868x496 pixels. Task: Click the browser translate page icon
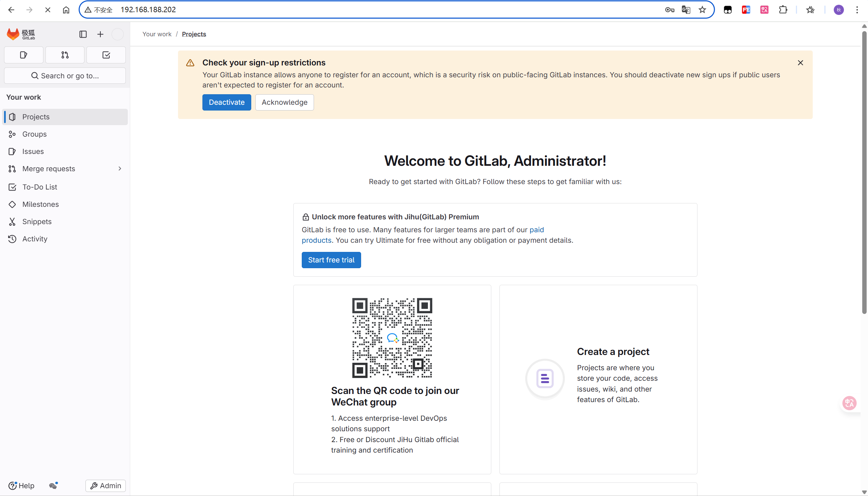tap(686, 9)
